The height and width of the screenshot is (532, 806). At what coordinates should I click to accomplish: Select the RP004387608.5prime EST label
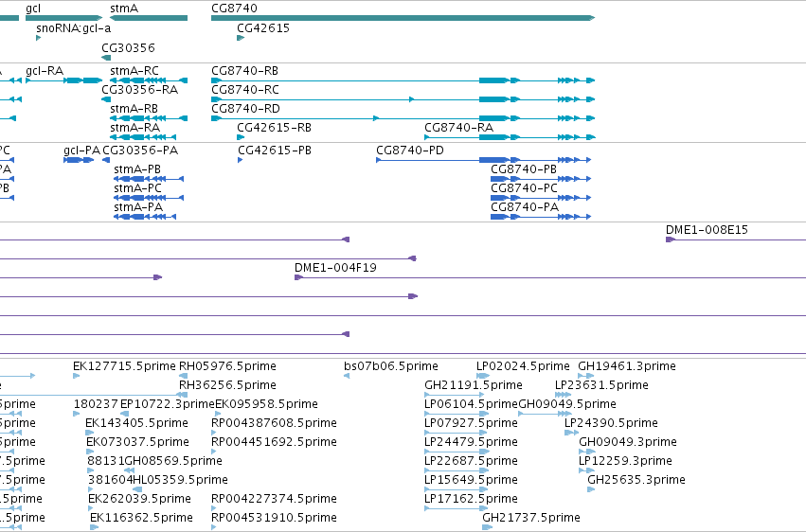[x=274, y=423]
